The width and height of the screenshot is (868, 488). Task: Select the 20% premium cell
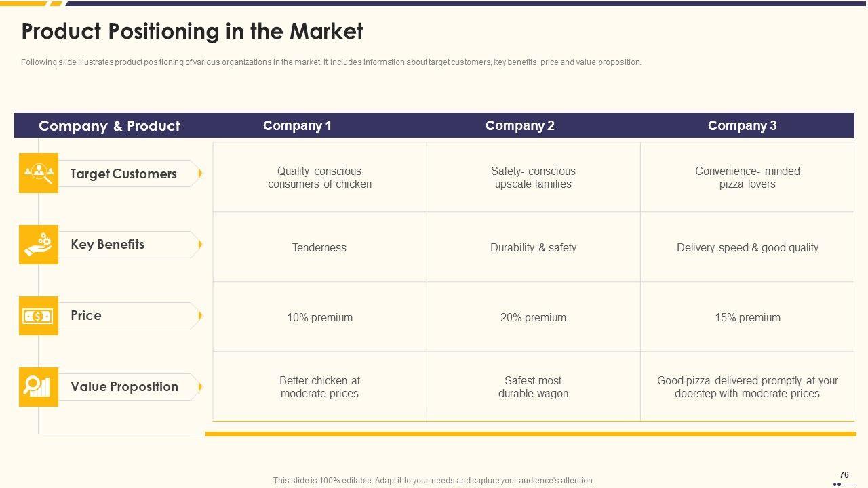pos(533,318)
